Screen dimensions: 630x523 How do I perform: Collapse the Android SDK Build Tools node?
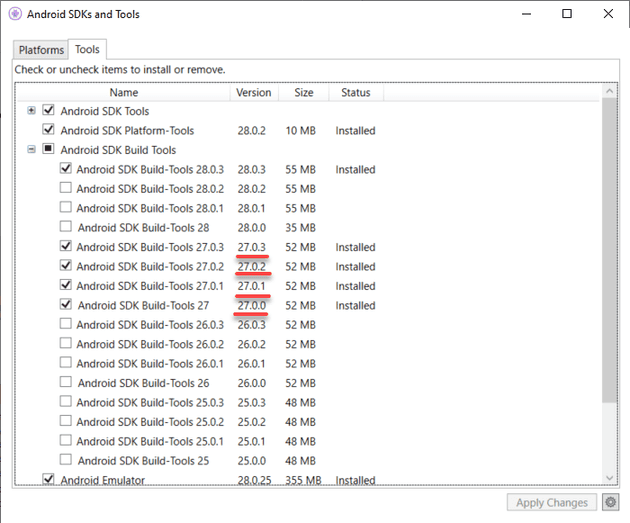pos(31,149)
